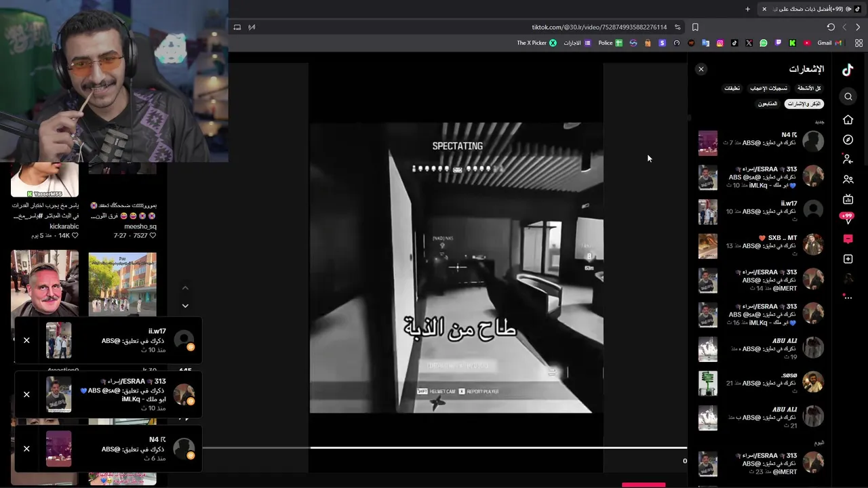The height and width of the screenshot is (488, 868).
Task: Click the TikTok logo in the sidebar
Action: (x=848, y=69)
